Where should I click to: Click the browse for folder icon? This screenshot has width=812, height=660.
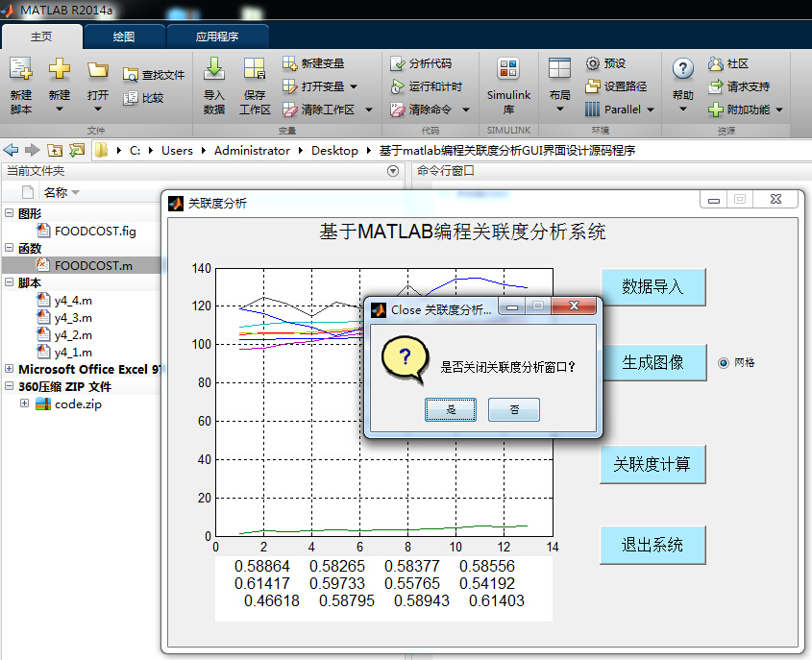[x=77, y=150]
